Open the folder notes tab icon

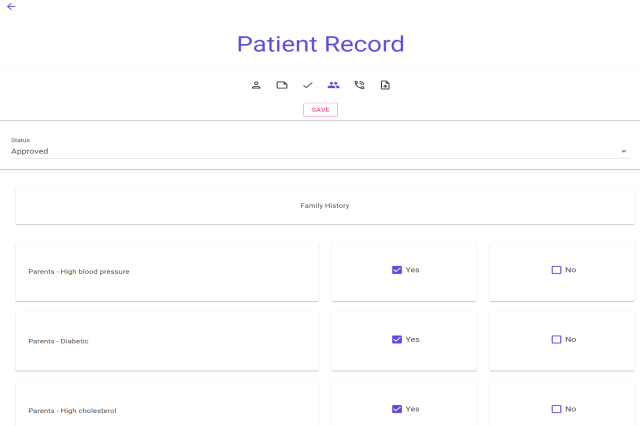pos(282,85)
